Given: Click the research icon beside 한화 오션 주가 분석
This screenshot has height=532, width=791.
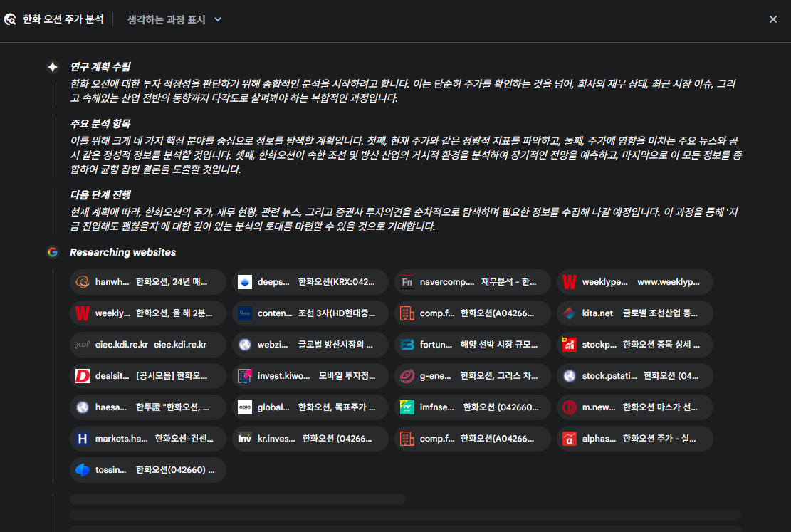Looking at the screenshot, I should coord(10,19).
